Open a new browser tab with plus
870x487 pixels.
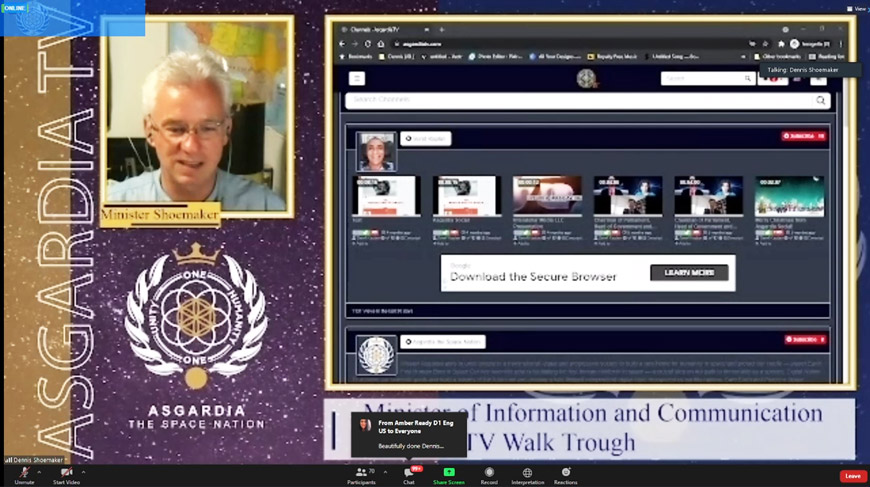click(442, 29)
